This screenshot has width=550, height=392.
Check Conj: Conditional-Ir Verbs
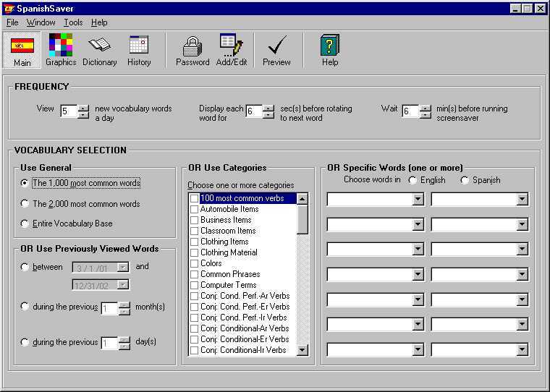pyautogui.click(x=194, y=350)
